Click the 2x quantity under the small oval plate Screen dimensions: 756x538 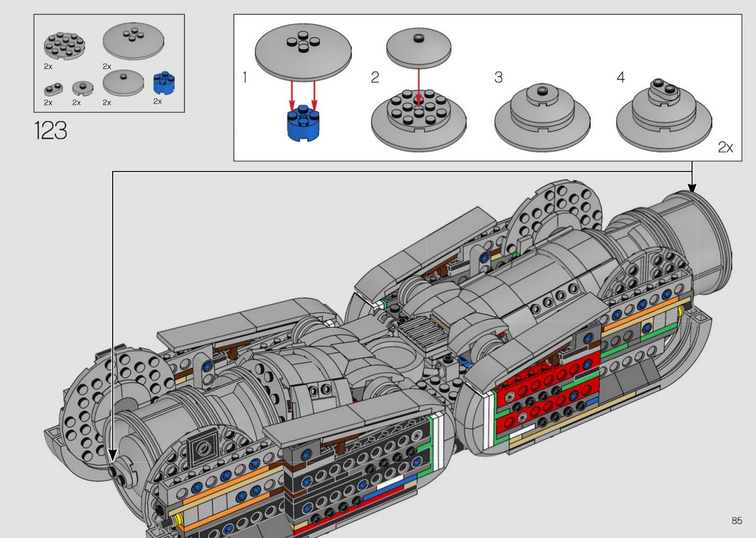click(x=48, y=103)
